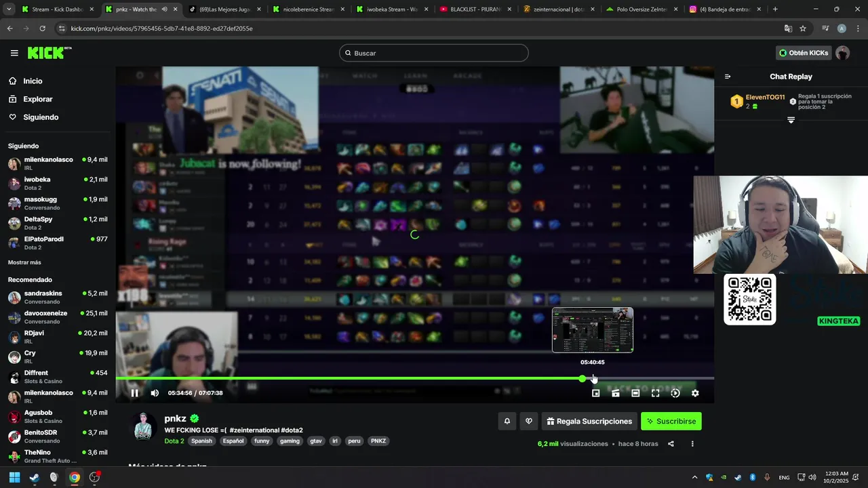Open ElevenTOG11 top gifter entry
Image resolution: width=868 pixels, height=488 pixels.
758,102
